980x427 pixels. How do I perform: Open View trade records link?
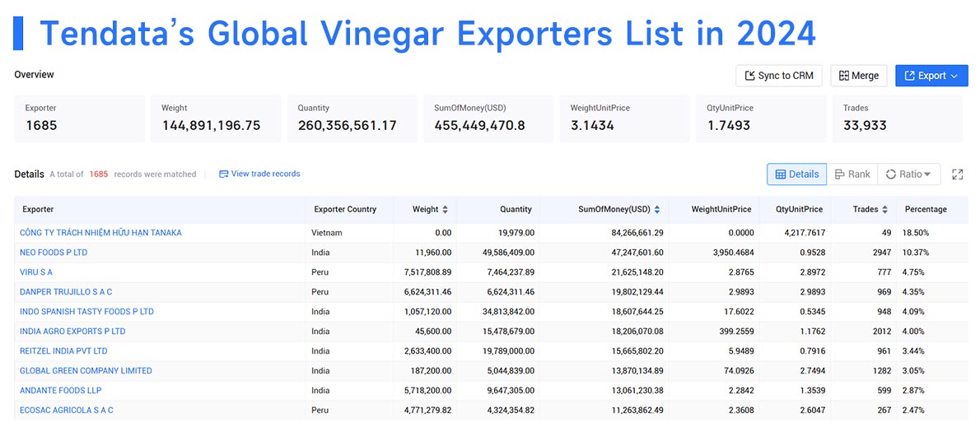tap(259, 174)
